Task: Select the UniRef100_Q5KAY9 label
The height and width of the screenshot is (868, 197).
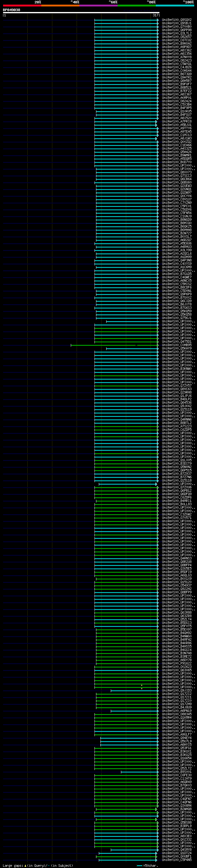Action: [177, 349]
